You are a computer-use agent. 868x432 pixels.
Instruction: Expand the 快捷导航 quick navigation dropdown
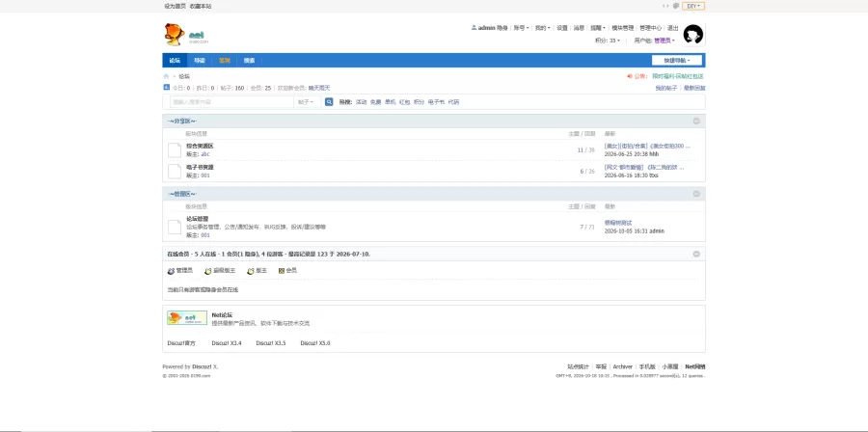(x=677, y=61)
